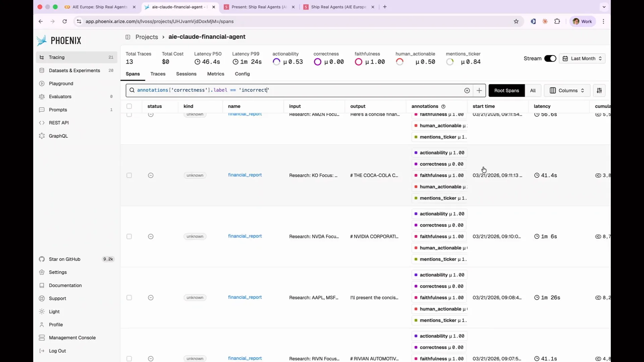The height and width of the screenshot is (362, 644).
Task: Click the 'Research: KO Focus' input cell
Action: [313, 175]
